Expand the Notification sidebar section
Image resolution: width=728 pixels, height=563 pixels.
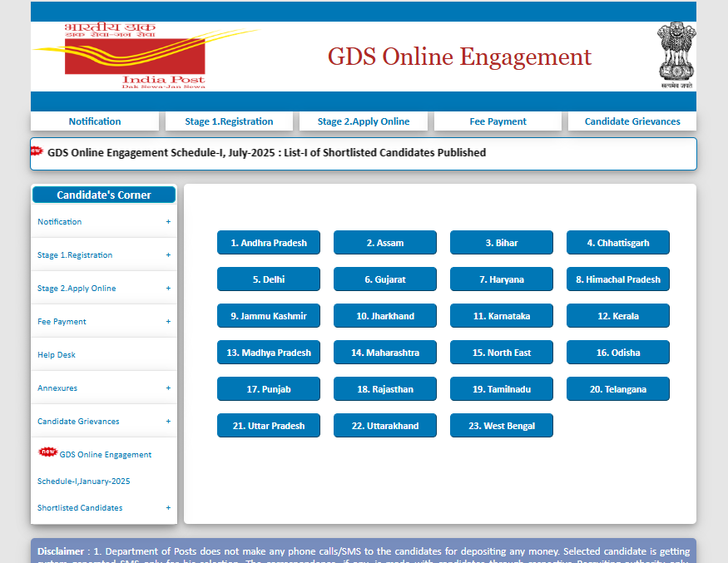[168, 222]
